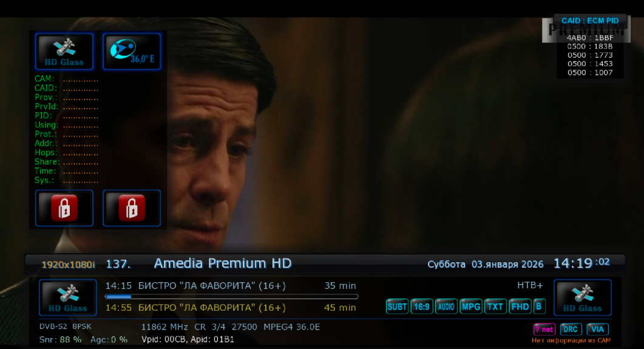Click the pink ?net status badge
Image resolution: width=644 pixels, height=349 pixels.
pyautogui.click(x=544, y=330)
